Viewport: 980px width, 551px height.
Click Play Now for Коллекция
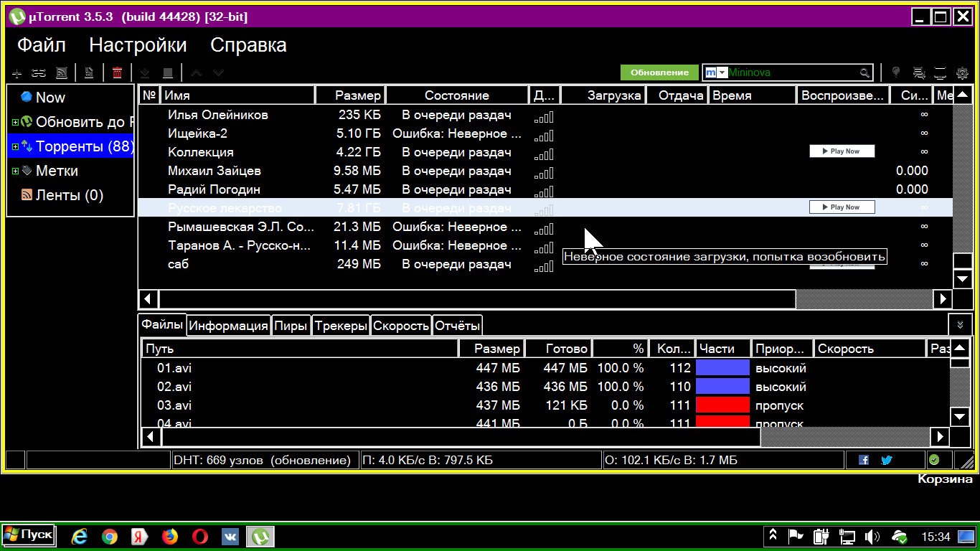pos(842,151)
